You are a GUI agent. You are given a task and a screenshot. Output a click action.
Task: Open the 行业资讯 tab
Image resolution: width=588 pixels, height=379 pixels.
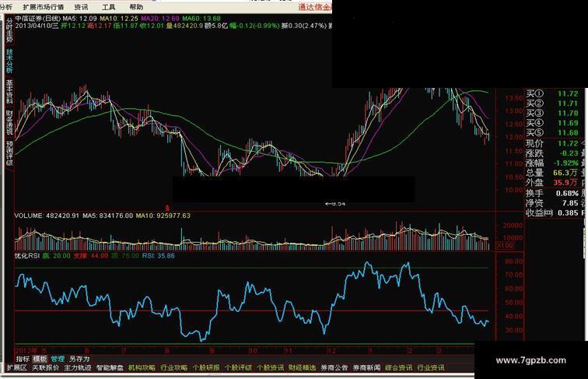(x=431, y=368)
